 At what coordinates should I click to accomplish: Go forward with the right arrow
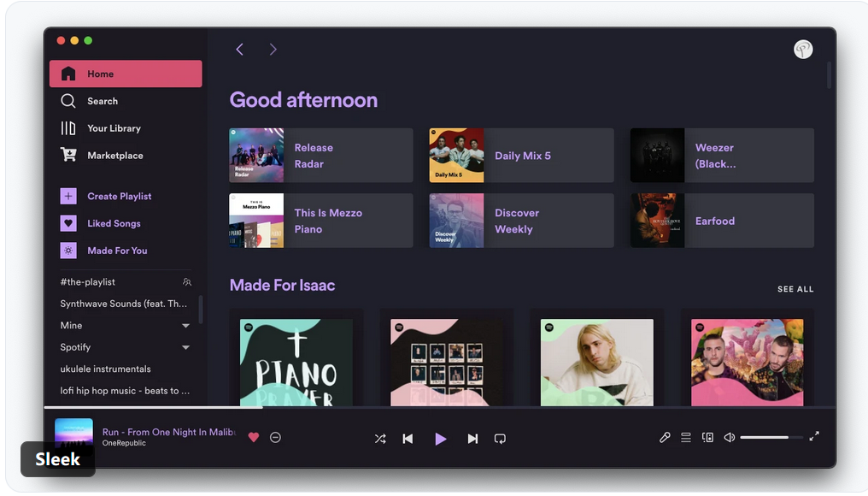pos(273,50)
